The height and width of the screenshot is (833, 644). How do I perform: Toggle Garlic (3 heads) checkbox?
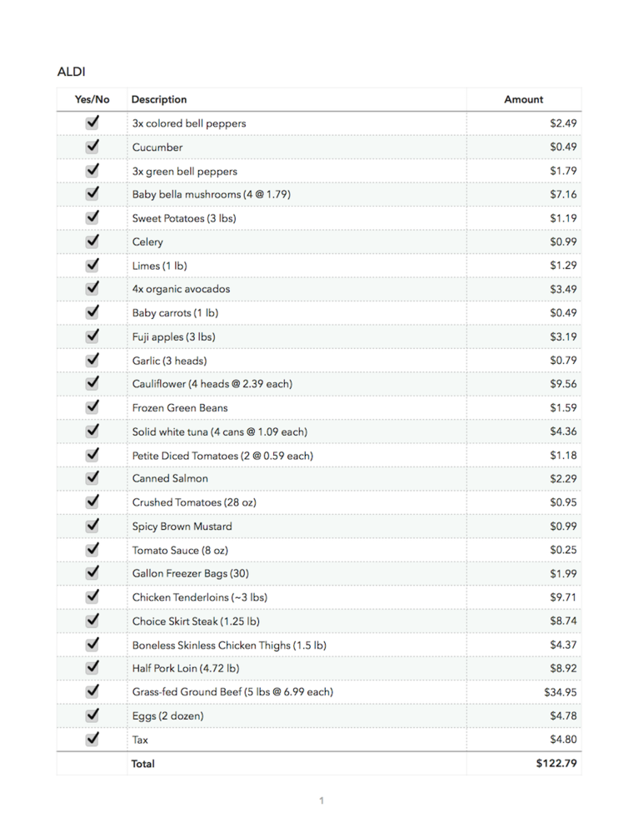click(x=92, y=360)
